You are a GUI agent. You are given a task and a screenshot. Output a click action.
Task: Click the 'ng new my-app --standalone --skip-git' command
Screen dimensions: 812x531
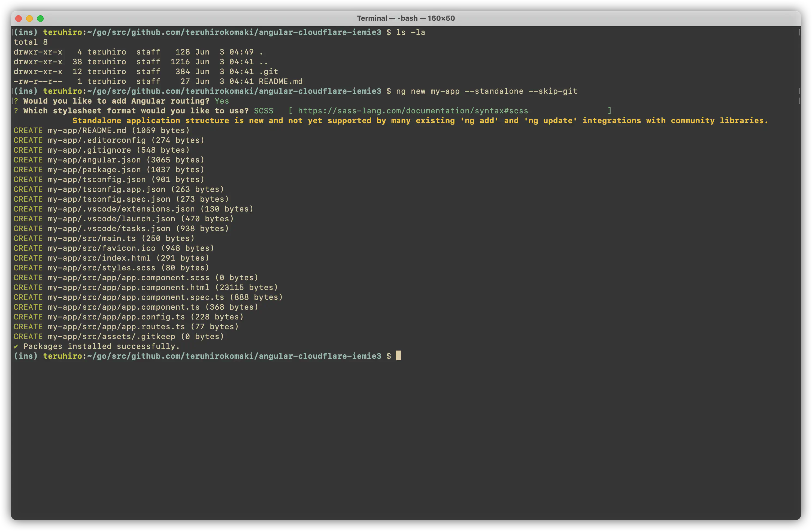(x=486, y=92)
